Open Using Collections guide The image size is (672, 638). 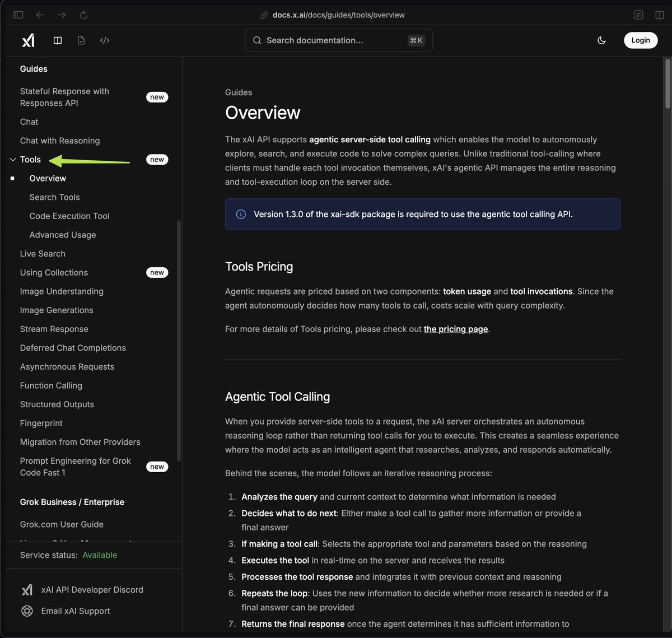(54, 272)
